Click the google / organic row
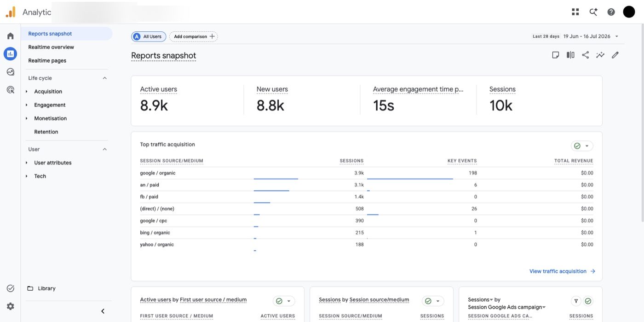Image resolution: width=644 pixels, height=322 pixels. 367,173
